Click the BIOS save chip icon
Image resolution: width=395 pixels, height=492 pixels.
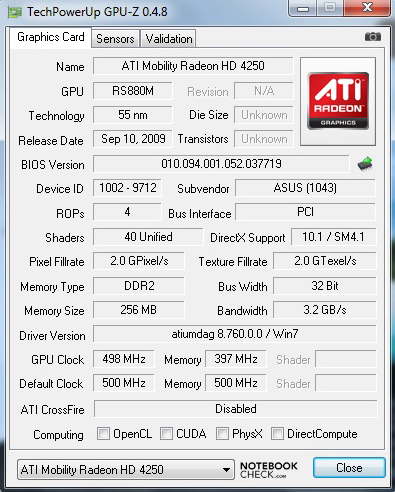[x=365, y=164]
